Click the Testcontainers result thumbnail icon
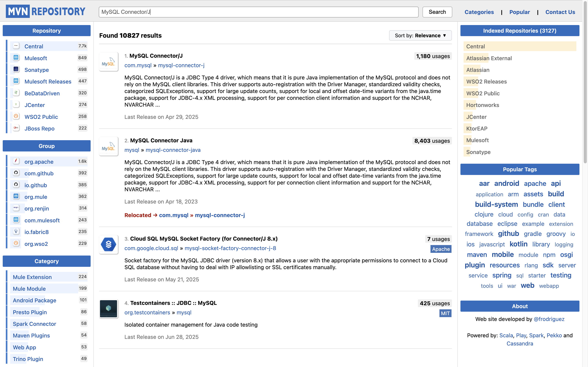Screen dimensions: 588x367 (108, 309)
